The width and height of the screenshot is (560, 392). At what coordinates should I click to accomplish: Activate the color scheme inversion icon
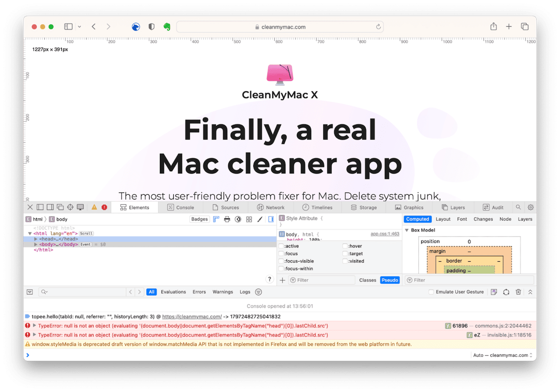[x=238, y=219]
